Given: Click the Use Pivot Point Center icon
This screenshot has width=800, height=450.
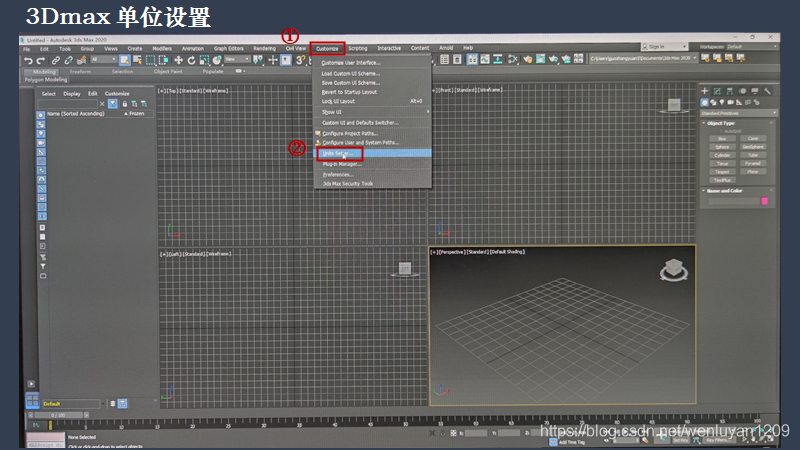Looking at the screenshot, I should (258, 60).
